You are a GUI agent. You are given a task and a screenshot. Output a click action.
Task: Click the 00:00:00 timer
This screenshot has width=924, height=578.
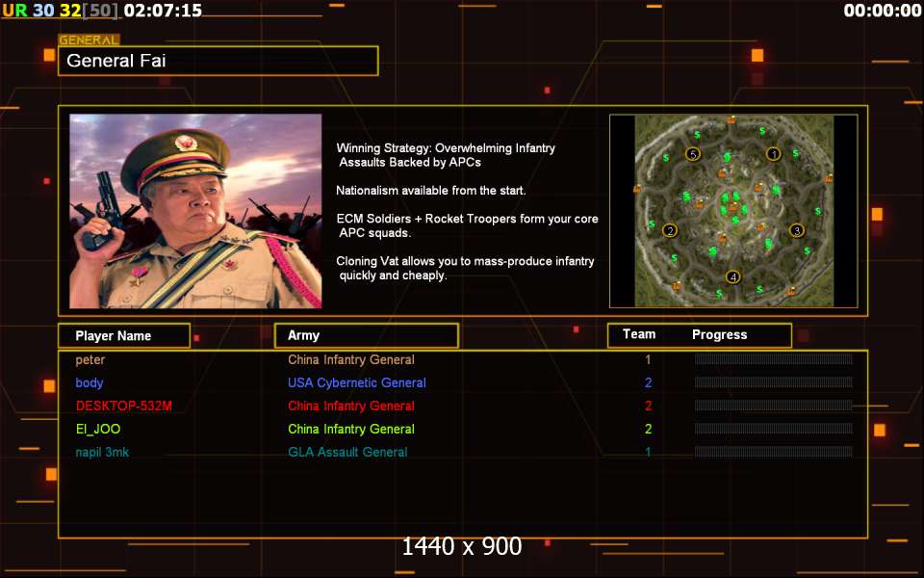(x=882, y=10)
